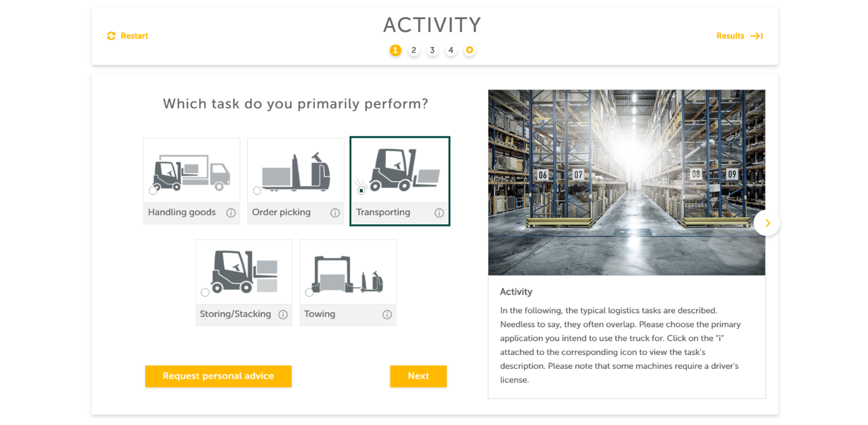Select the Storing/Stacking radio button
Image resolution: width=868 pixels, height=425 pixels.
click(205, 293)
